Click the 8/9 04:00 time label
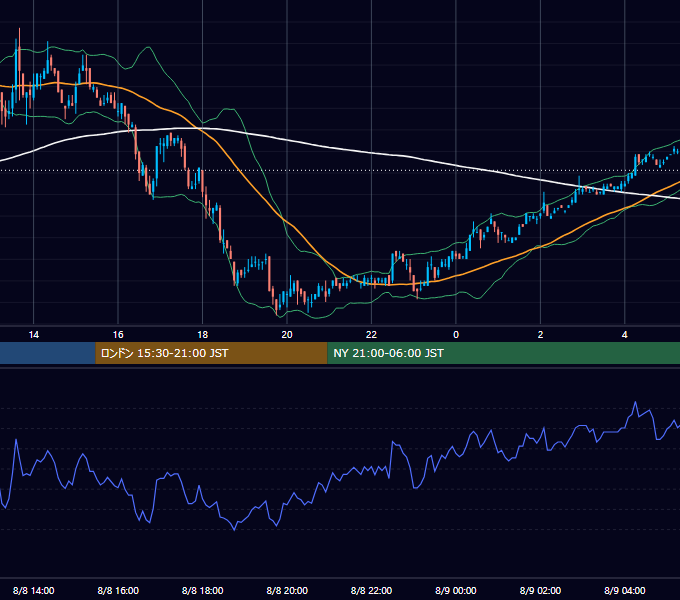 (624, 590)
